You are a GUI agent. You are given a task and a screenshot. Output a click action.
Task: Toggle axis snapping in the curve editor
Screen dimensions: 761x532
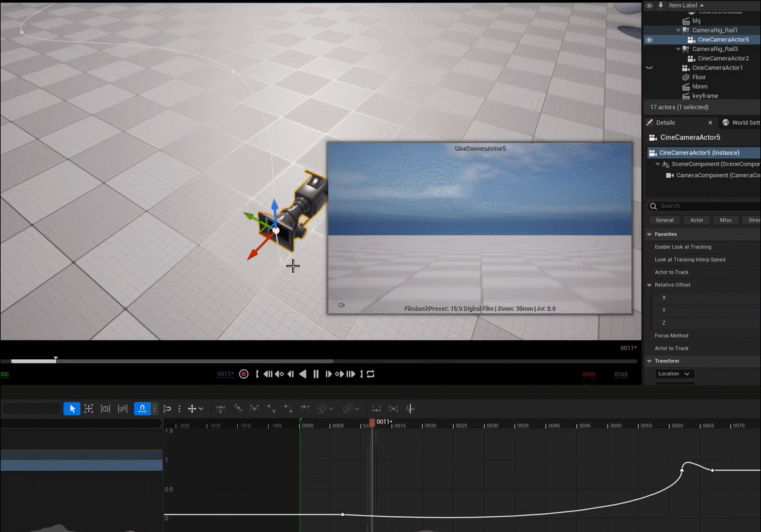167,409
